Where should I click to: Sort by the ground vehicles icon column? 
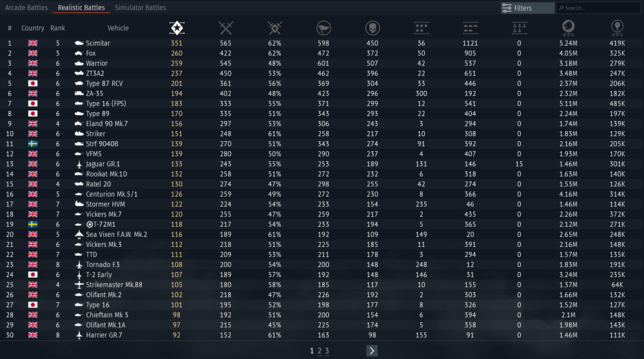coord(471,28)
